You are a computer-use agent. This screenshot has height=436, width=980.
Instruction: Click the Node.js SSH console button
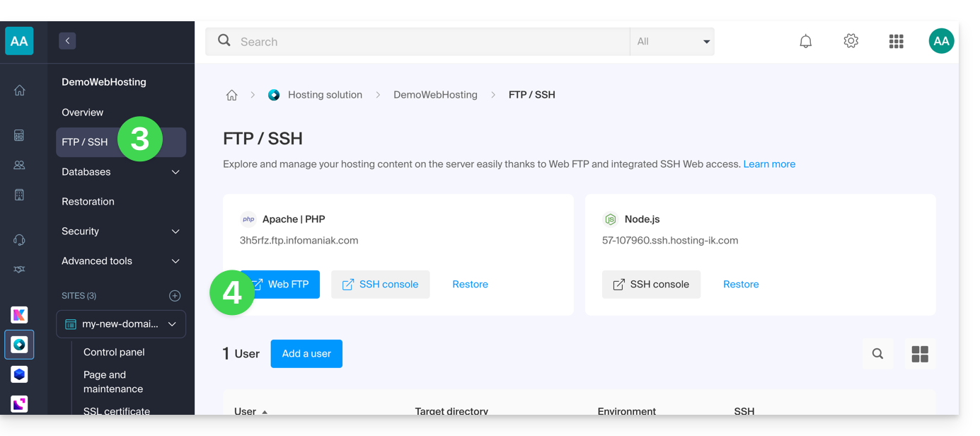click(x=651, y=285)
